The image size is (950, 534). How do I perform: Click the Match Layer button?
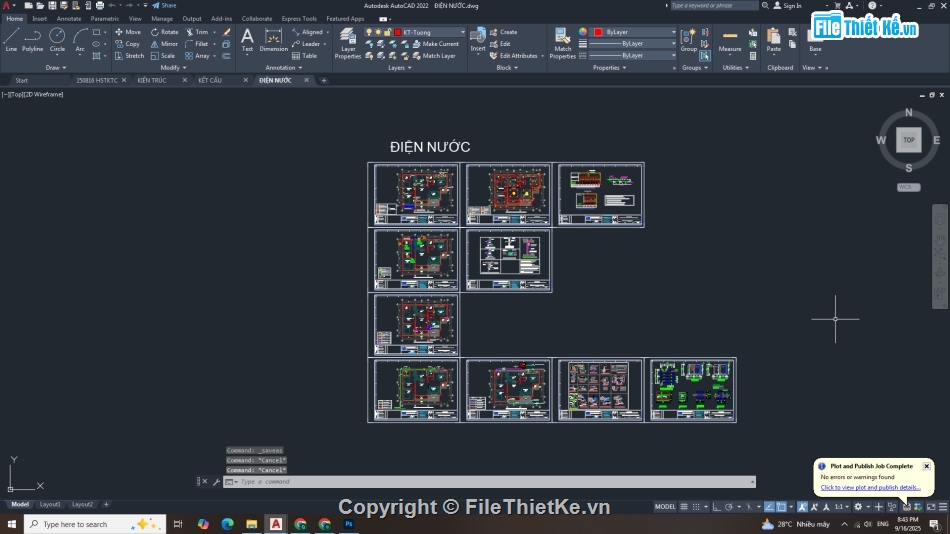[434, 56]
